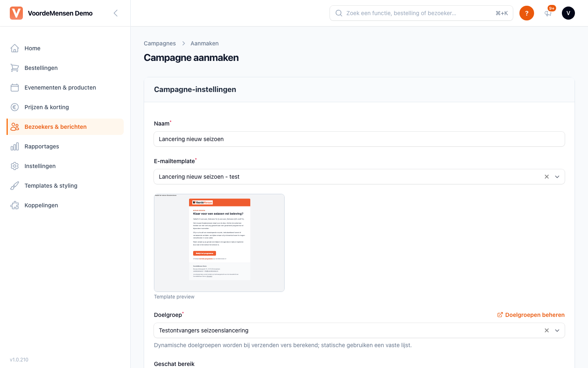Open Koppelingen menu item

point(65,205)
